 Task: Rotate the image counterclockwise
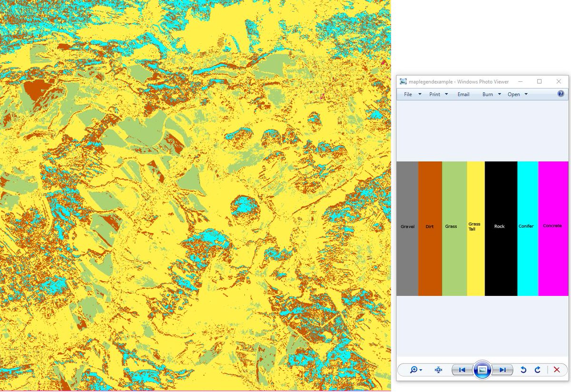523,370
